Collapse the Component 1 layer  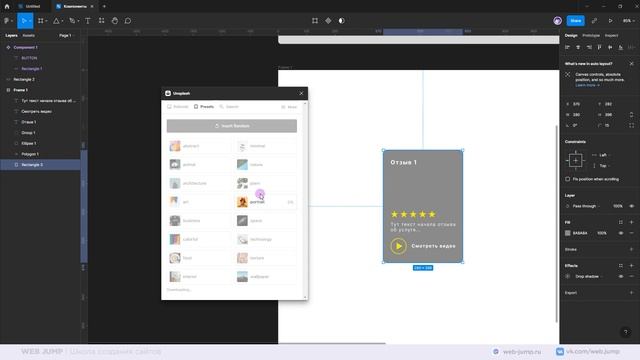coord(8,47)
